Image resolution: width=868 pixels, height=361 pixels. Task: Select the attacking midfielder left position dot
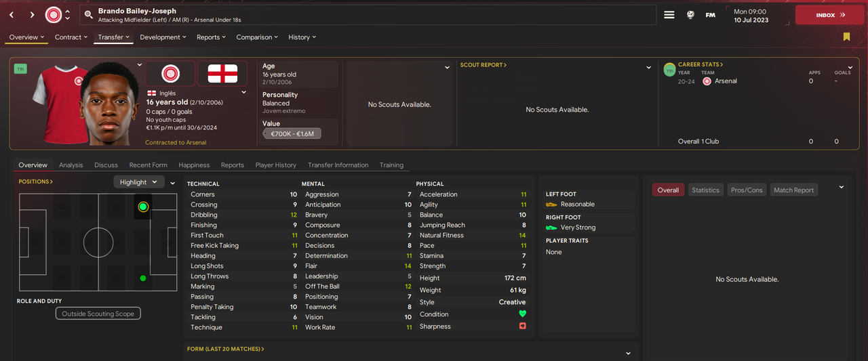(143, 207)
